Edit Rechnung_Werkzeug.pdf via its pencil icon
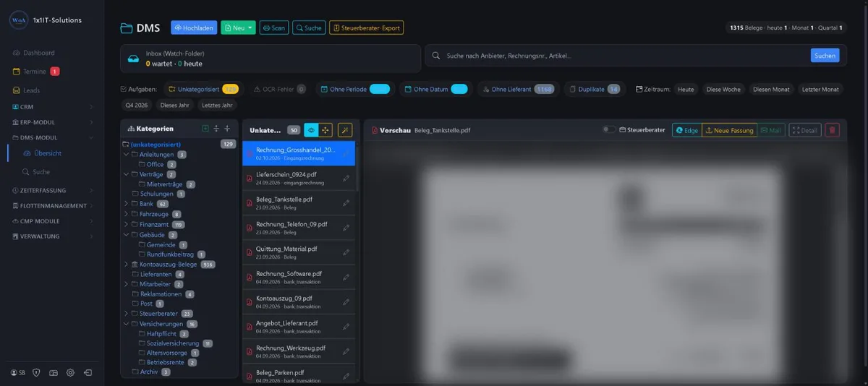Screen dimensions: 868x386 point(346,352)
